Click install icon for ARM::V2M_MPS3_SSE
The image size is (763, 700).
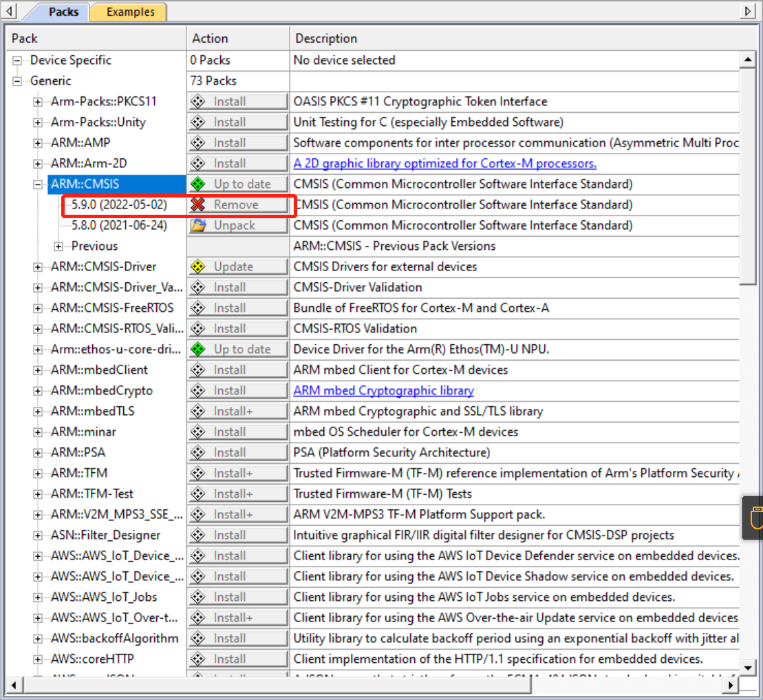tap(198, 515)
